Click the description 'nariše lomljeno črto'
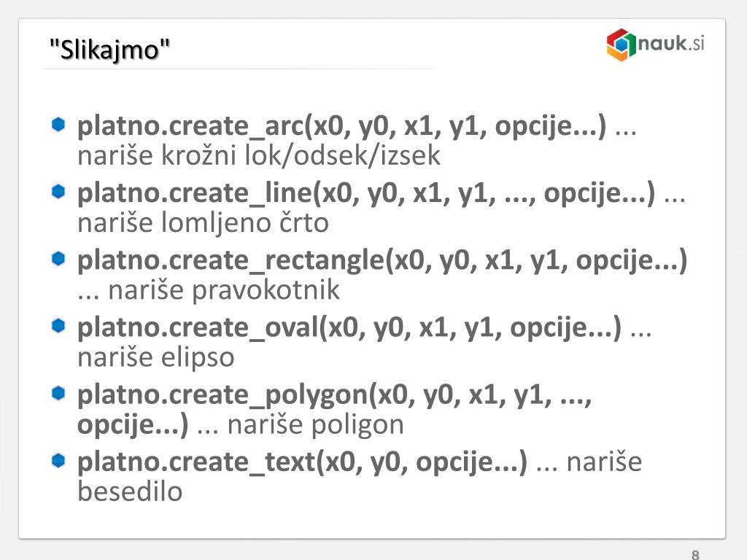 [203, 223]
